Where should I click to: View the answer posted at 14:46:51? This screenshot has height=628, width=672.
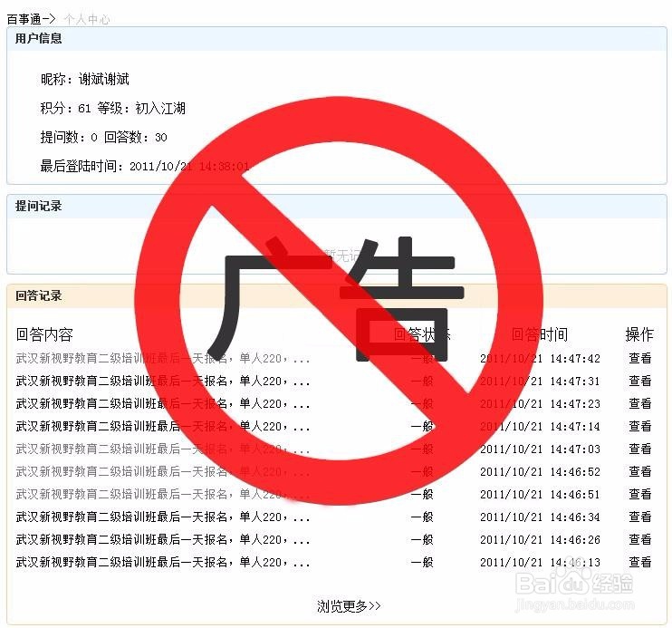640,494
